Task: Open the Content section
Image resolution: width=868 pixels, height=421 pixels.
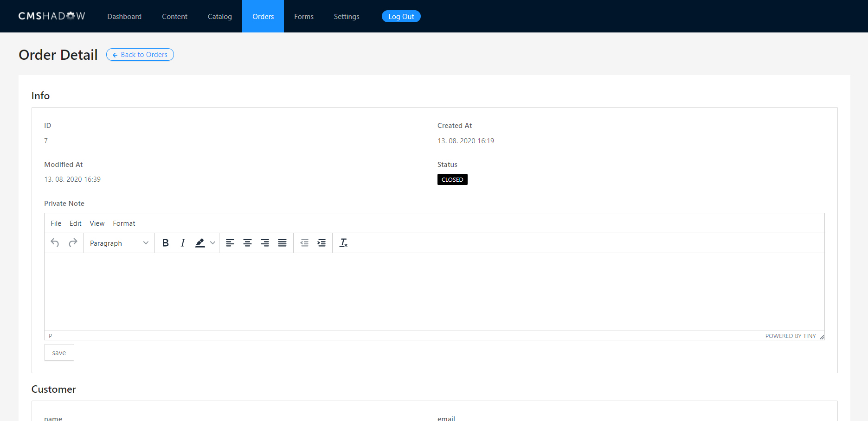Action: (x=174, y=17)
